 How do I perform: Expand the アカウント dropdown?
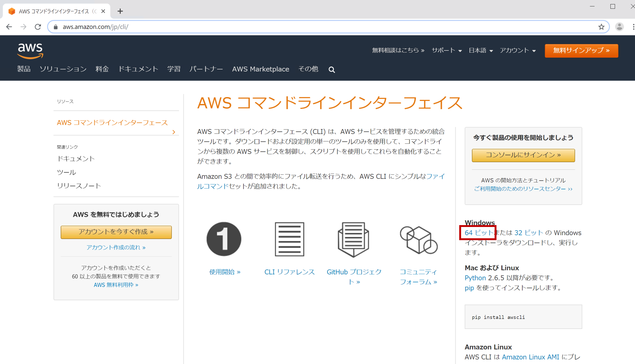click(x=518, y=50)
